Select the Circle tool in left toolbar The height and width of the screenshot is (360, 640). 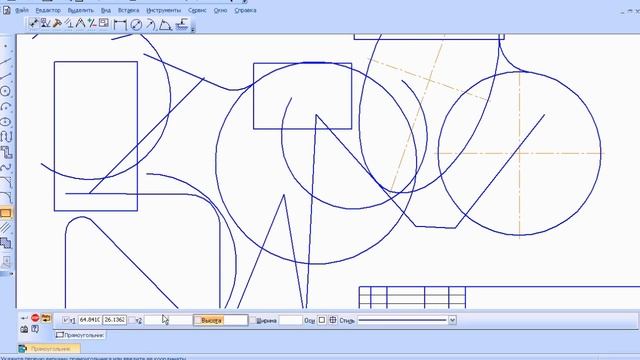click(6, 91)
